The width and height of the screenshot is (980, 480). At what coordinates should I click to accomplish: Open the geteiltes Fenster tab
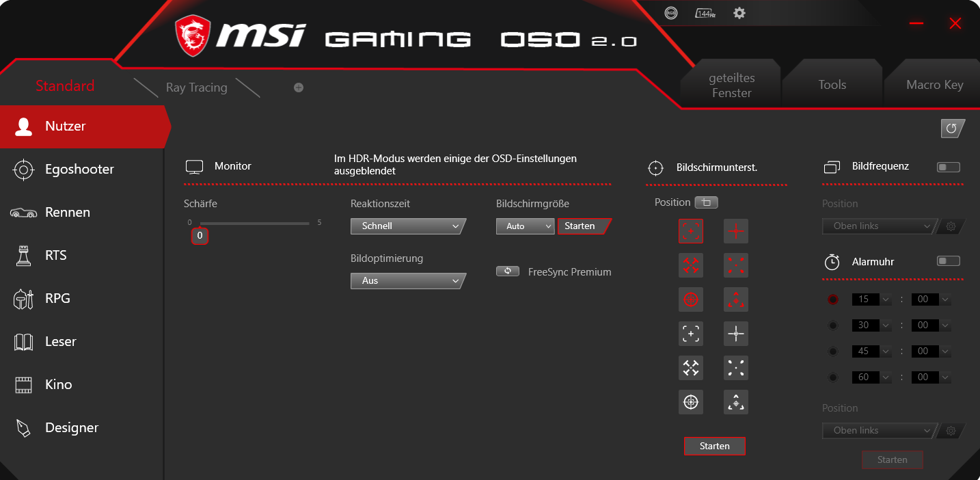click(731, 85)
